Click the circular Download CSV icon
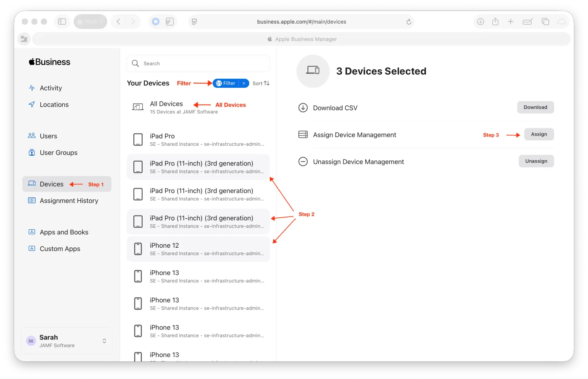The width and height of the screenshot is (588, 379). coord(303,107)
